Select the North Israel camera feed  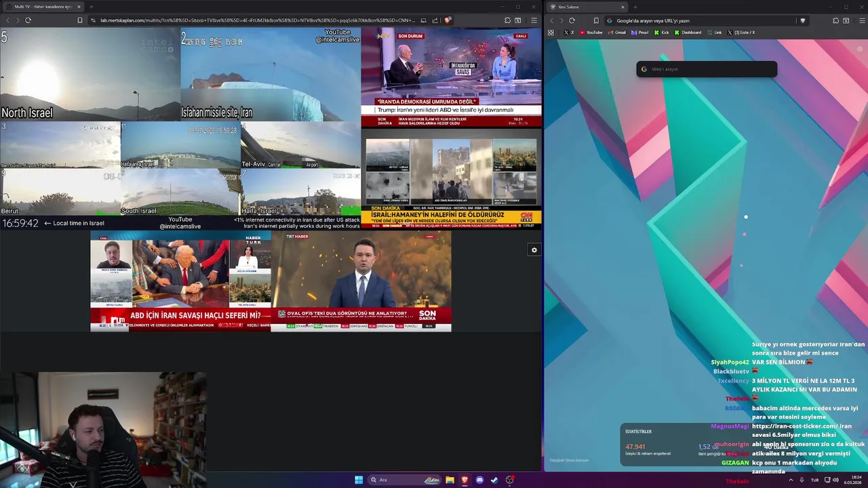coord(90,75)
